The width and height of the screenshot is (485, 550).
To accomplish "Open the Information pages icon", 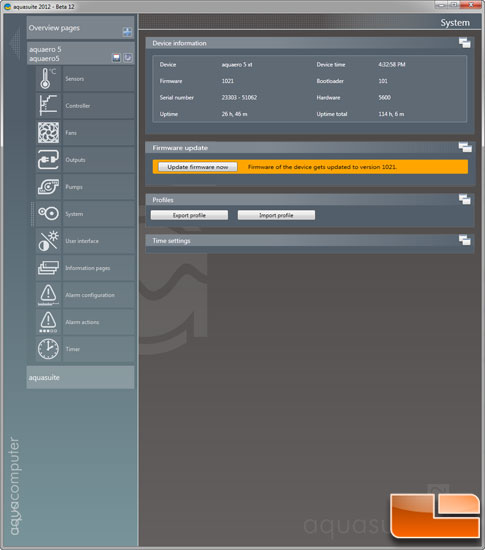I will [48, 268].
